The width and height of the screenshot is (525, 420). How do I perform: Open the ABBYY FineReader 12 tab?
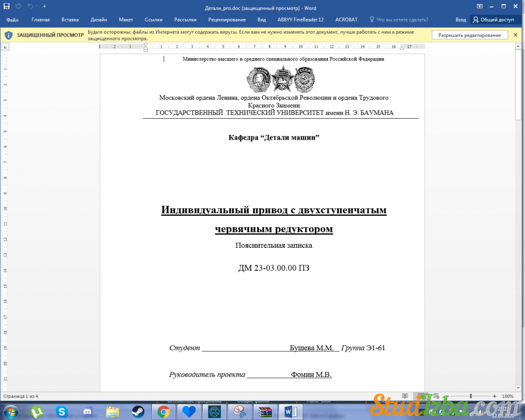(300, 20)
